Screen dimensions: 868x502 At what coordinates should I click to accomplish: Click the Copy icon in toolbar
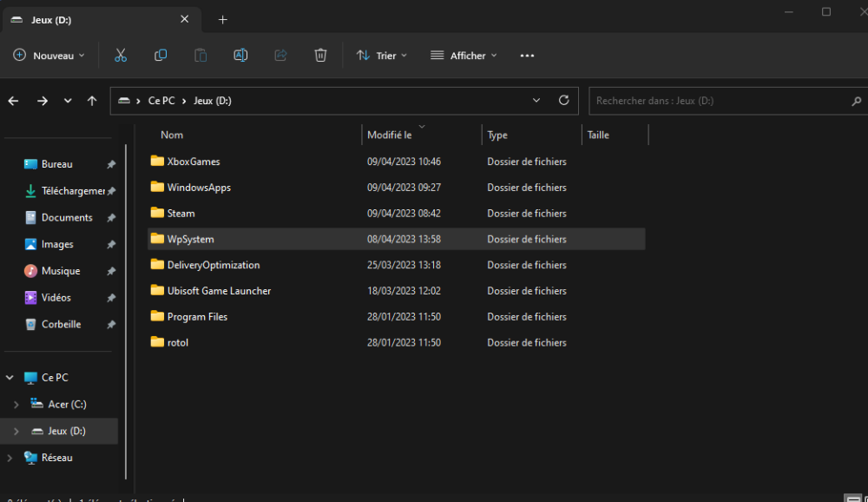point(161,56)
